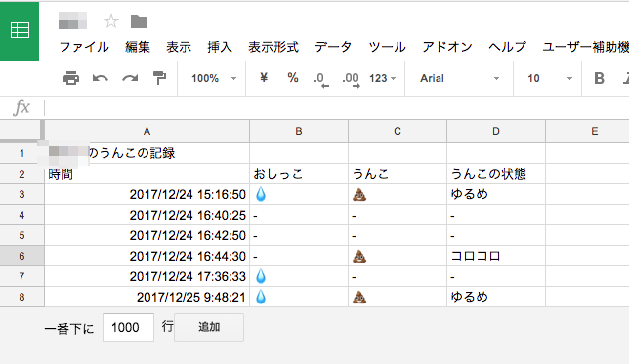Increase decimal places
The width and height of the screenshot is (629, 364).
coord(351,79)
